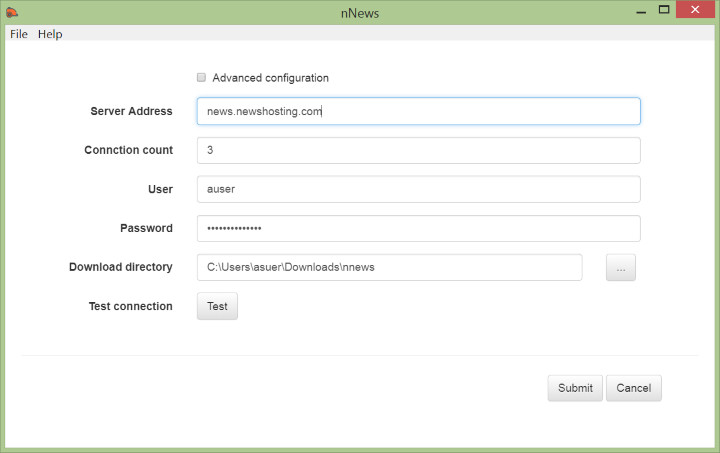Enable the Advanced configuration checkbox
Viewport: 720px width, 453px height.
pyautogui.click(x=201, y=77)
